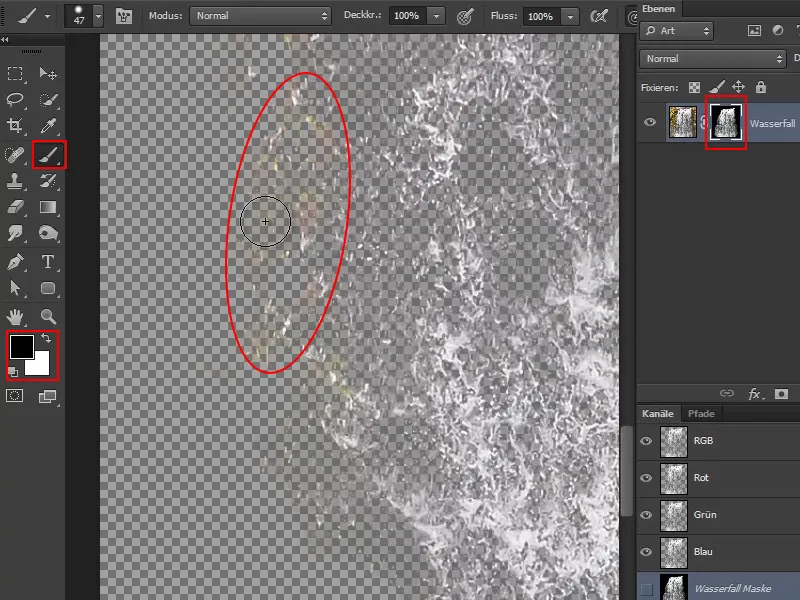Image resolution: width=800 pixels, height=600 pixels.
Task: Select the Hand tool
Action: 15,317
